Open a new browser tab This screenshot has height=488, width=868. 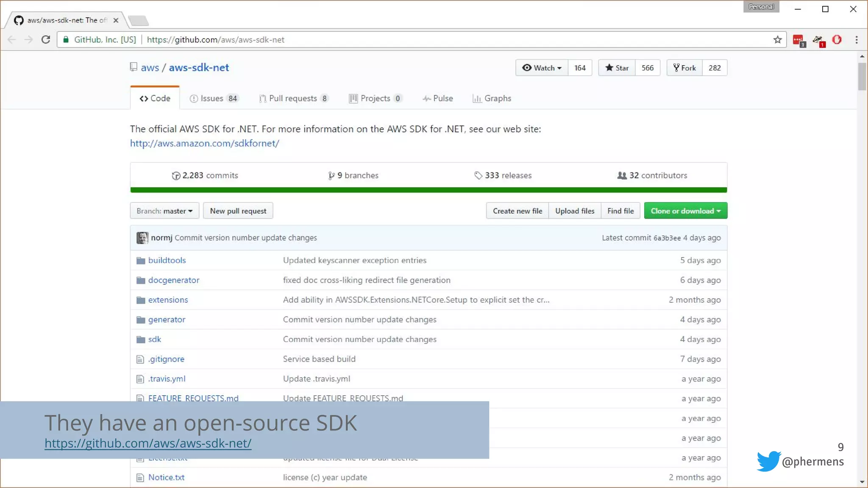click(138, 20)
